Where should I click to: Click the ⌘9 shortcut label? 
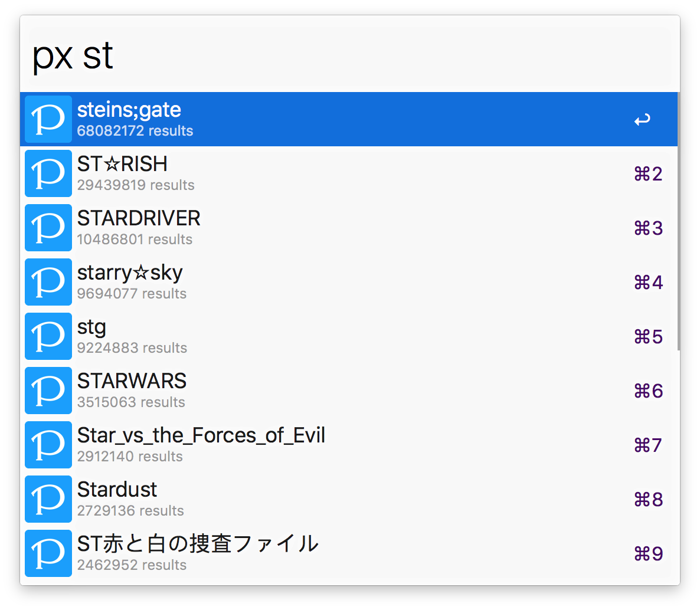click(x=648, y=554)
